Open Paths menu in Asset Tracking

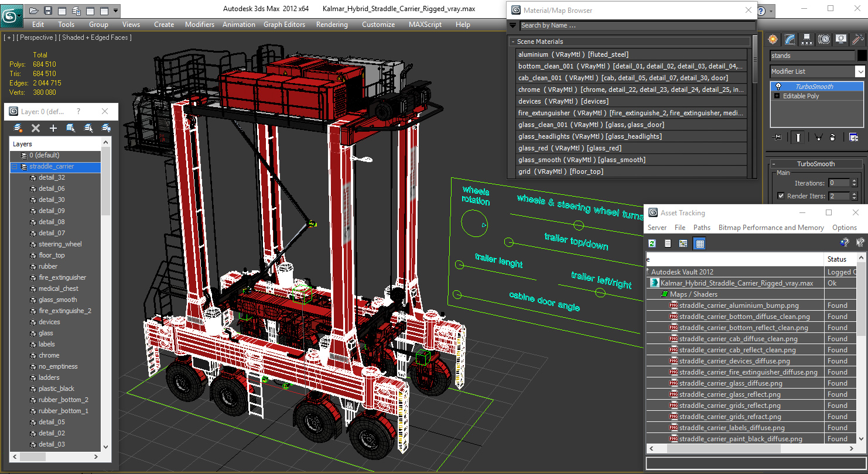[702, 228]
